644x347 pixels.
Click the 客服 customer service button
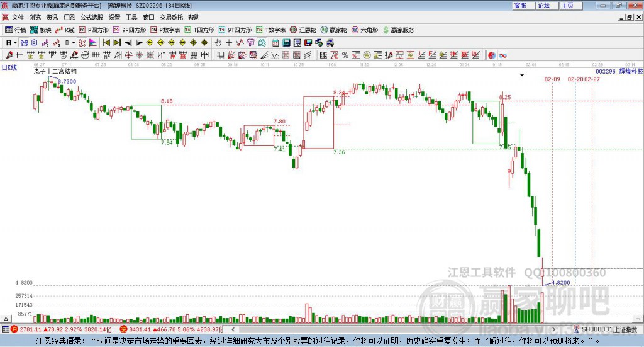(523, 5)
